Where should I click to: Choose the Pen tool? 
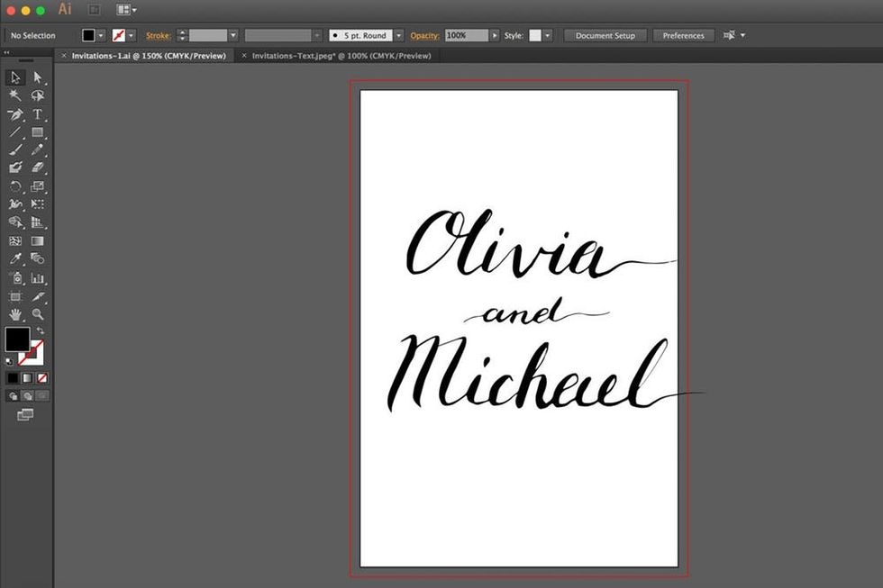pyautogui.click(x=15, y=114)
